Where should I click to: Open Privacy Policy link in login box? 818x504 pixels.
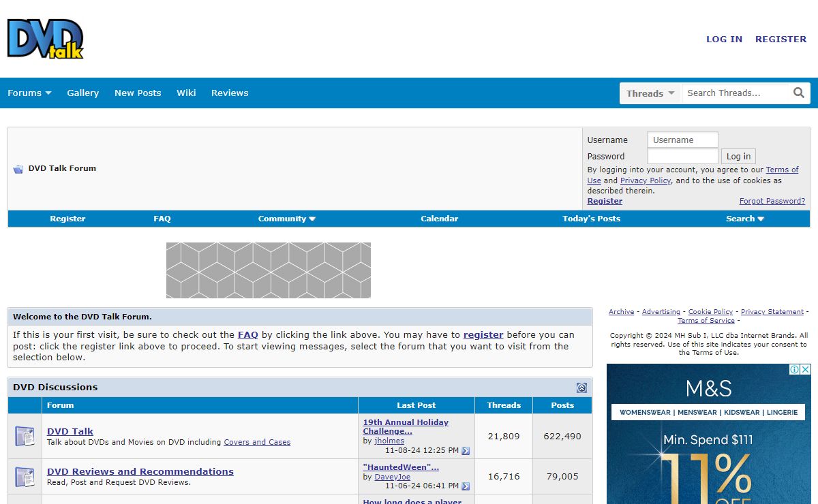(646, 180)
